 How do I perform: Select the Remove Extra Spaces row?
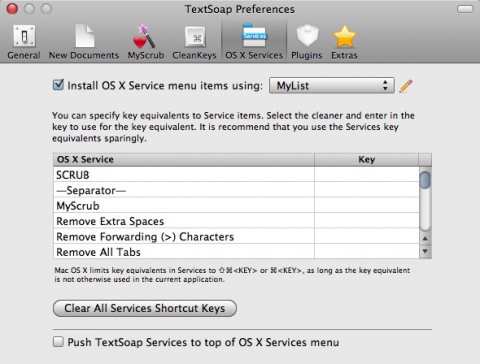click(x=236, y=221)
